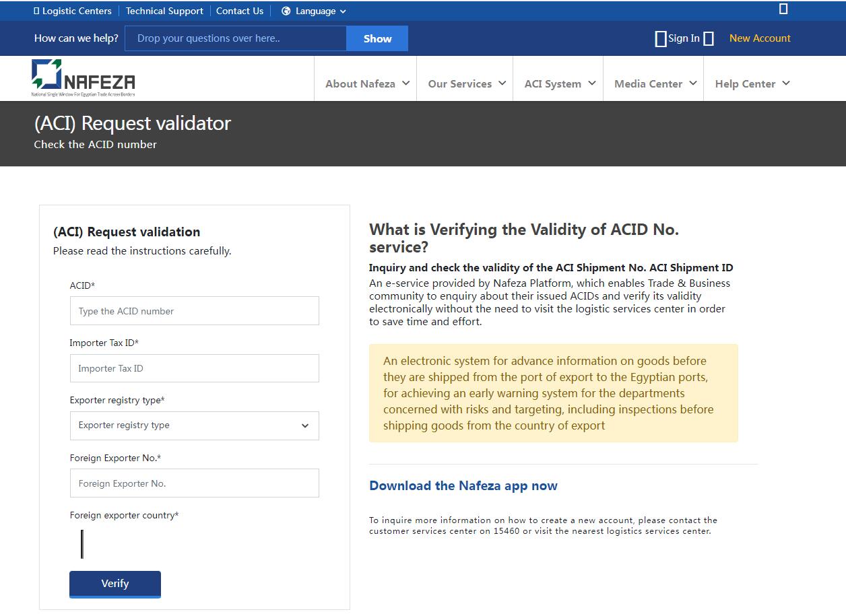Screen dimensions: 846x616
Task: Click the icon to the right of Sign In
Action: (707, 38)
